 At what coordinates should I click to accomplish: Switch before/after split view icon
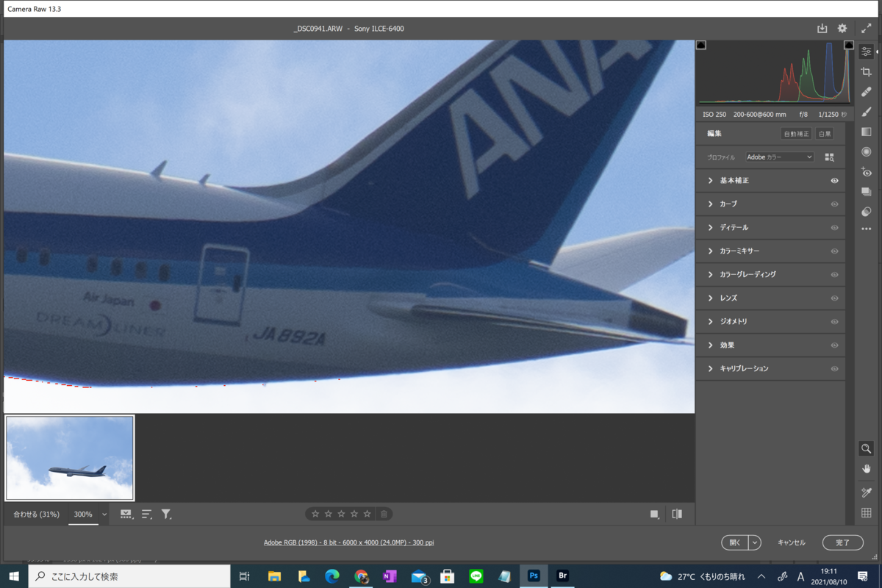(677, 514)
